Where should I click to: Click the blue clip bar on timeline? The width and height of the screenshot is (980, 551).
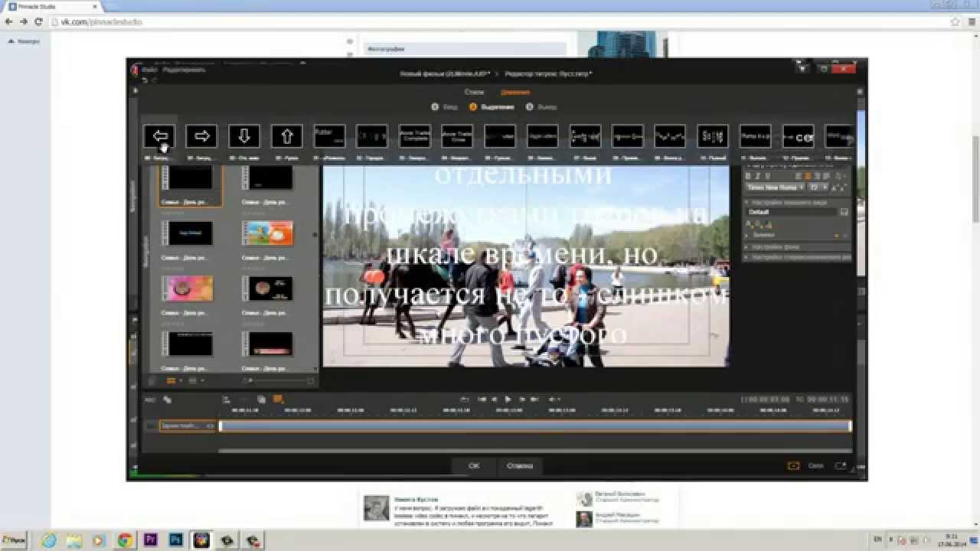[x=534, y=425]
